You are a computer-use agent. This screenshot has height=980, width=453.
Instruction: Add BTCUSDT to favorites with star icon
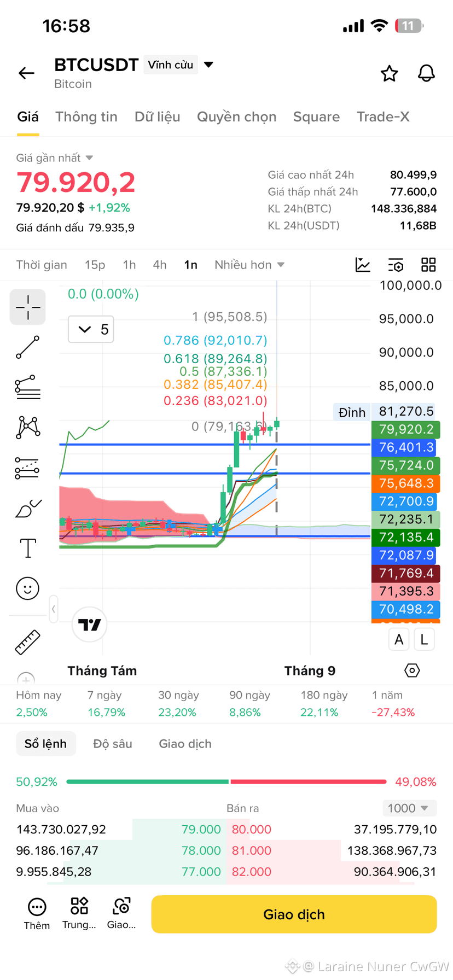pos(389,73)
